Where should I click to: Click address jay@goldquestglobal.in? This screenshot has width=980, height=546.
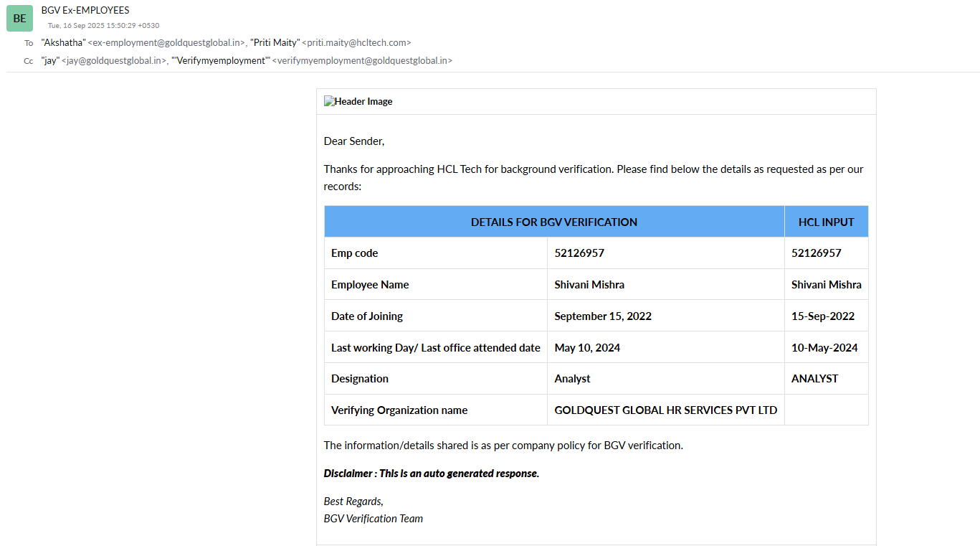(114, 61)
